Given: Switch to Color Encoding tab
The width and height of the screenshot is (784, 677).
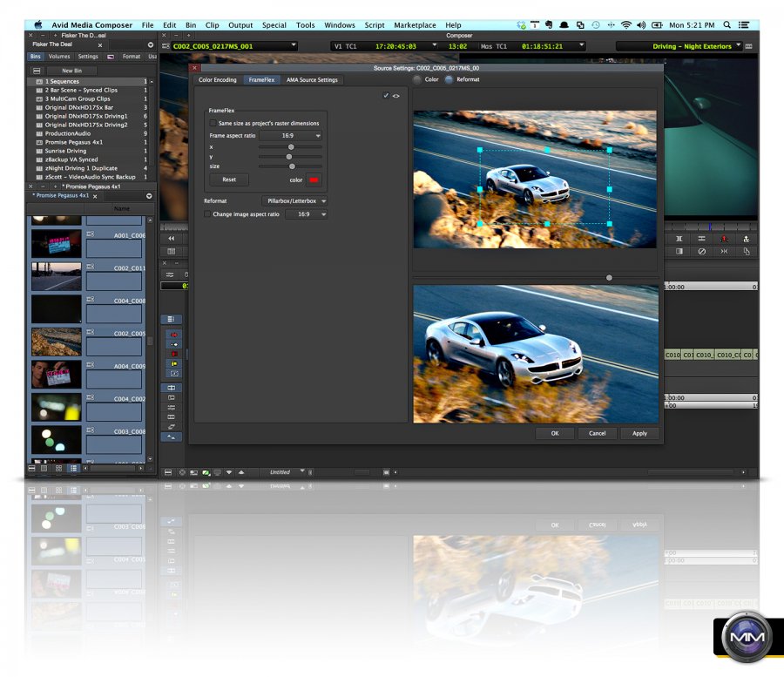Looking at the screenshot, I should 217,80.
